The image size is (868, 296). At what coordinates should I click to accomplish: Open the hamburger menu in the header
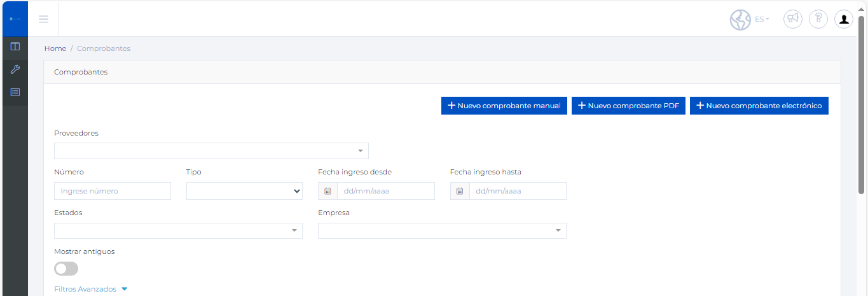43,18
